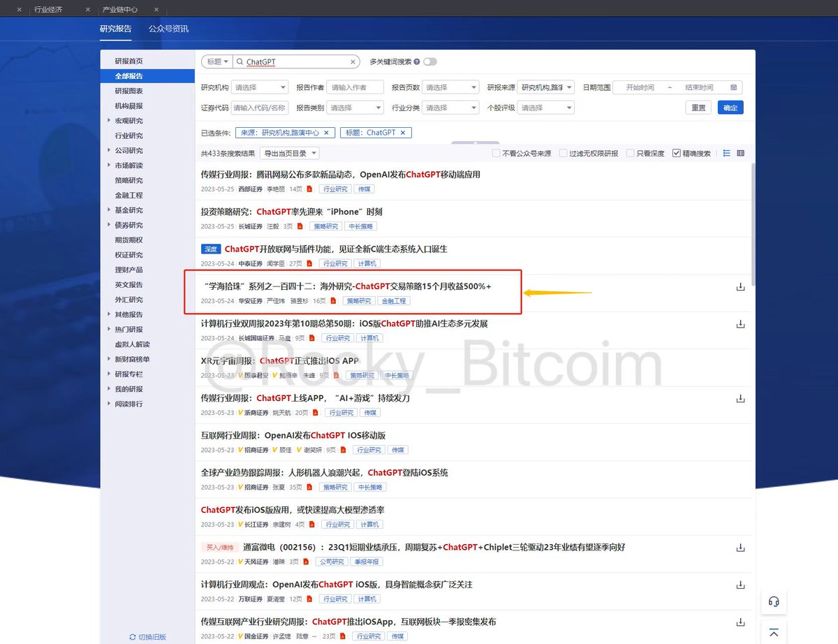The image size is (838, 644).
Task: Close the 产业链中心 browser tab
Action: [156, 10]
